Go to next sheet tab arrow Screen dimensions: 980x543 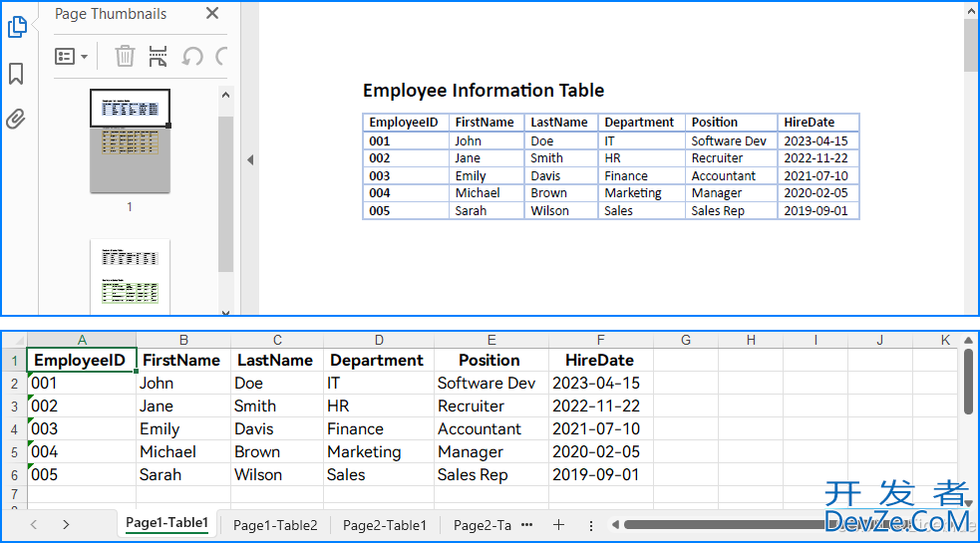66,525
